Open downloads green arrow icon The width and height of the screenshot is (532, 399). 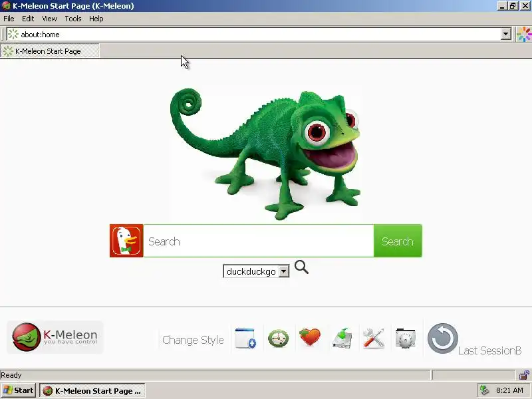tap(342, 338)
